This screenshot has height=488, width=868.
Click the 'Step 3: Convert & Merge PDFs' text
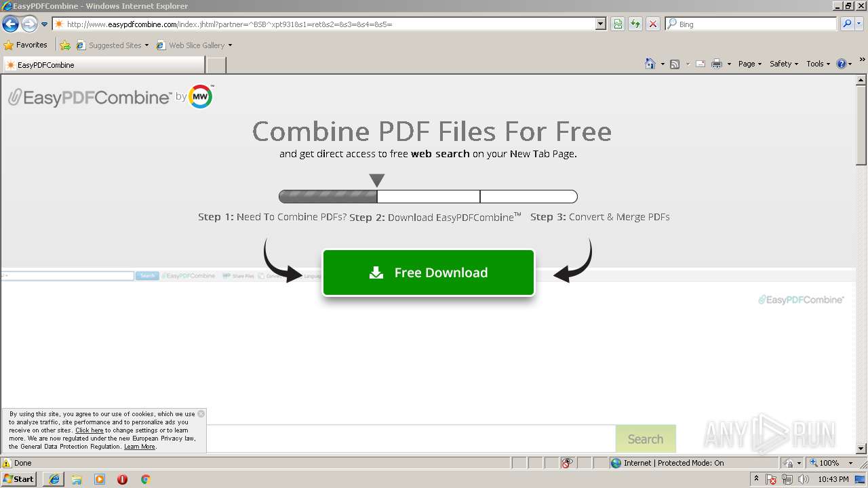click(600, 217)
